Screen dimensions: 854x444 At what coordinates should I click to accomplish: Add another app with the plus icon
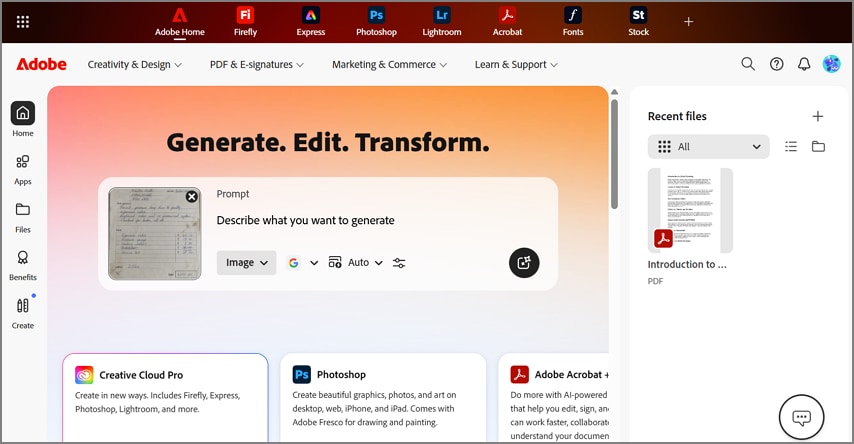688,22
